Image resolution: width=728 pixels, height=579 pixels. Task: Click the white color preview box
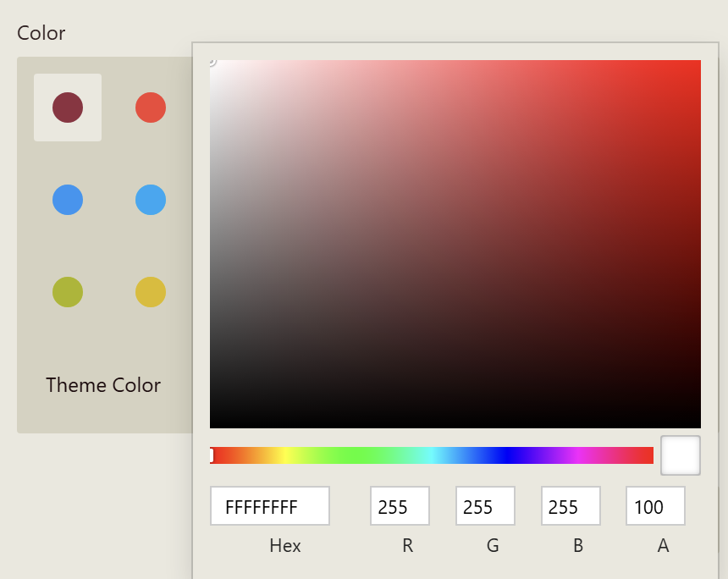tap(681, 455)
